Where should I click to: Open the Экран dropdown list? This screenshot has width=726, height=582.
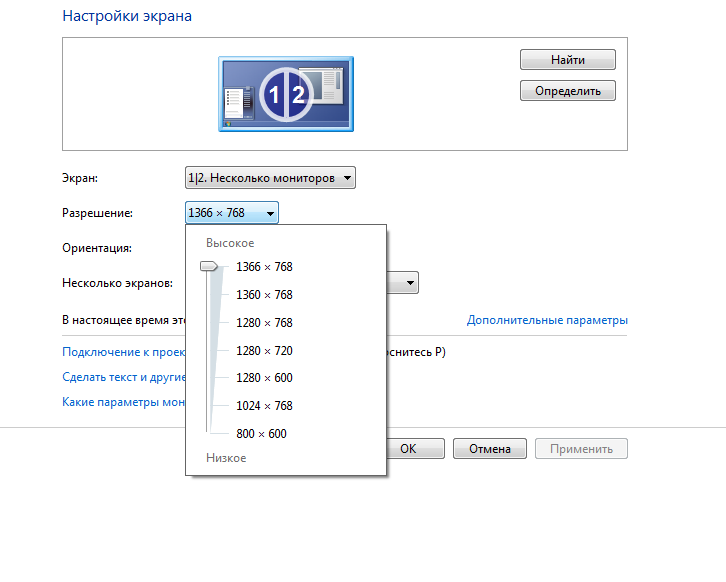pos(270,178)
